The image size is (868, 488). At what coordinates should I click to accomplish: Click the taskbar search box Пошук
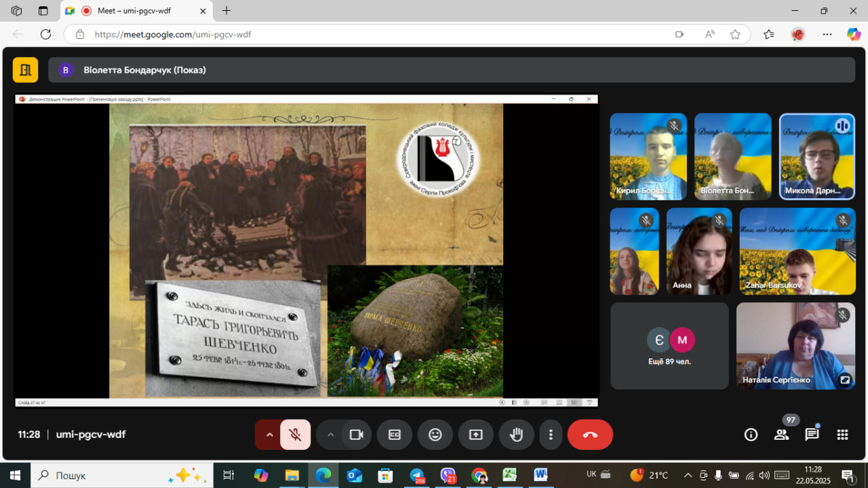tap(122, 475)
